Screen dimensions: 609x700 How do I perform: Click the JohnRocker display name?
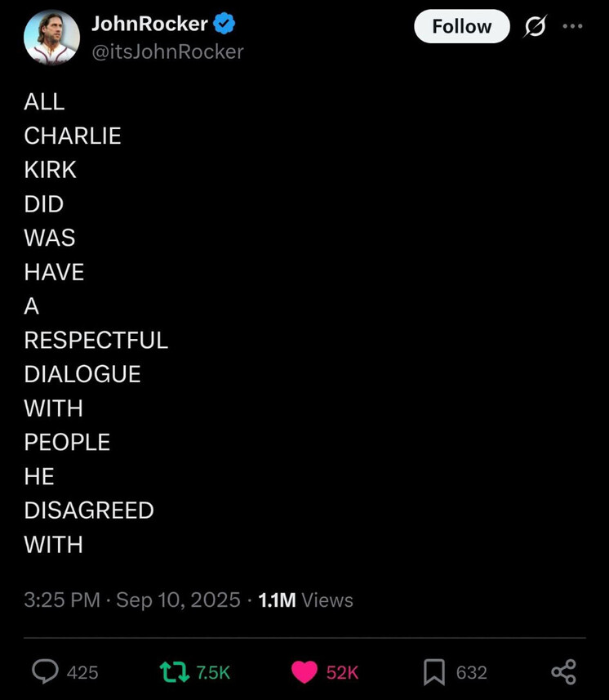click(149, 25)
